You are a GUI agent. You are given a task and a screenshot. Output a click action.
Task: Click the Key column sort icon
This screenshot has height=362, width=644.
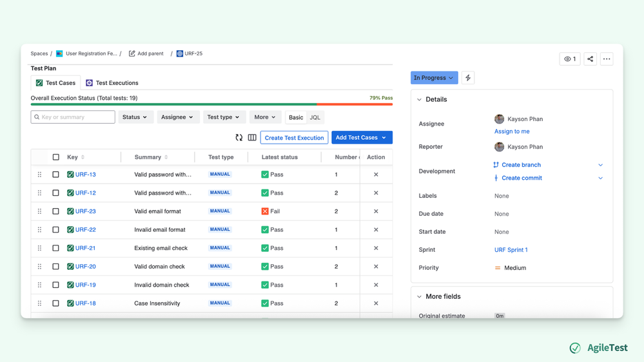(x=83, y=157)
